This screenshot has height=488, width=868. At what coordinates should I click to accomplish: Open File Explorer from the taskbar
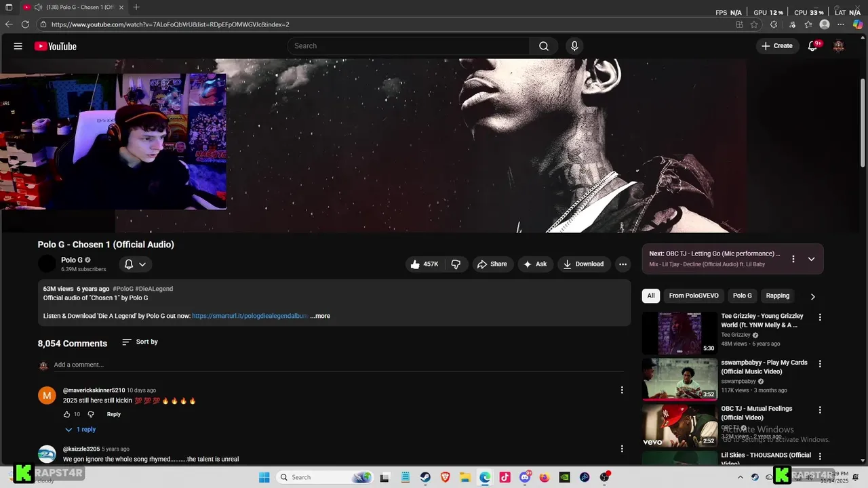click(465, 477)
